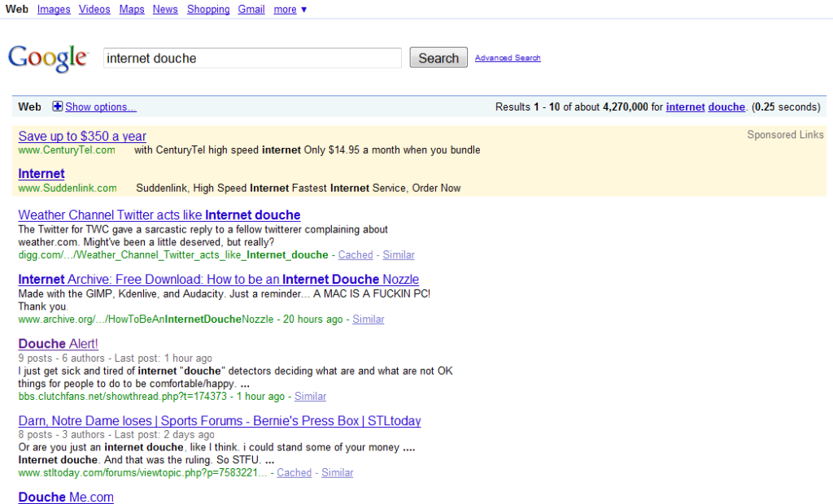The image size is (833, 504).
Task: Click the stltoday.com result URL text
Action: 142,472
